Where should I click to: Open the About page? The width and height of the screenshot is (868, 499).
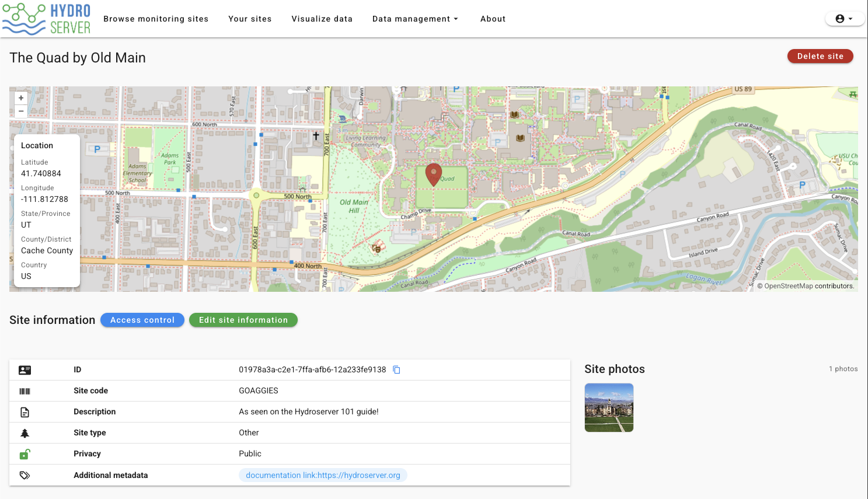[493, 19]
